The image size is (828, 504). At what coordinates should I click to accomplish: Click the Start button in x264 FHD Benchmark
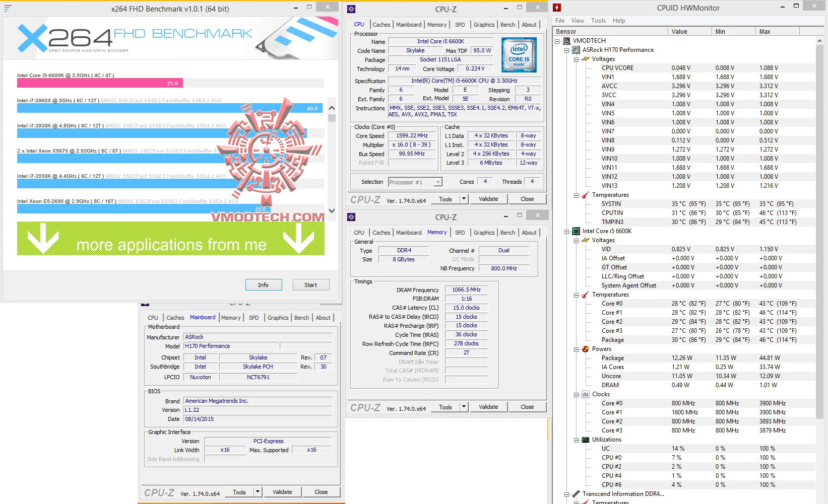point(311,285)
